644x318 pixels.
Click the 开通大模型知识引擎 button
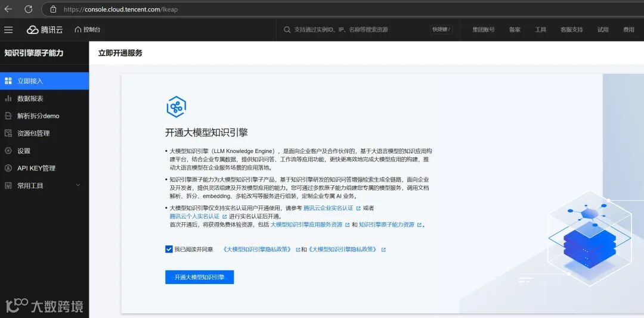pyautogui.click(x=200, y=277)
